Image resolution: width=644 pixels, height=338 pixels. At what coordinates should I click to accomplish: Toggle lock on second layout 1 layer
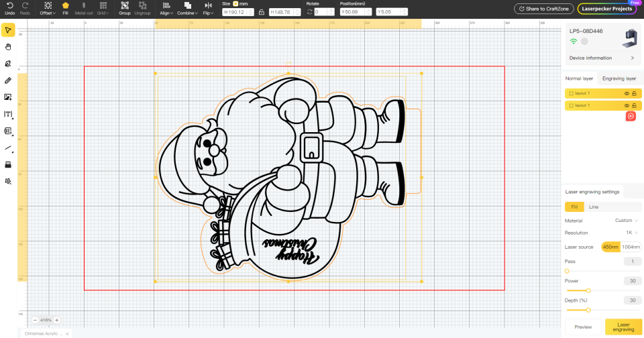(x=635, y=105)
